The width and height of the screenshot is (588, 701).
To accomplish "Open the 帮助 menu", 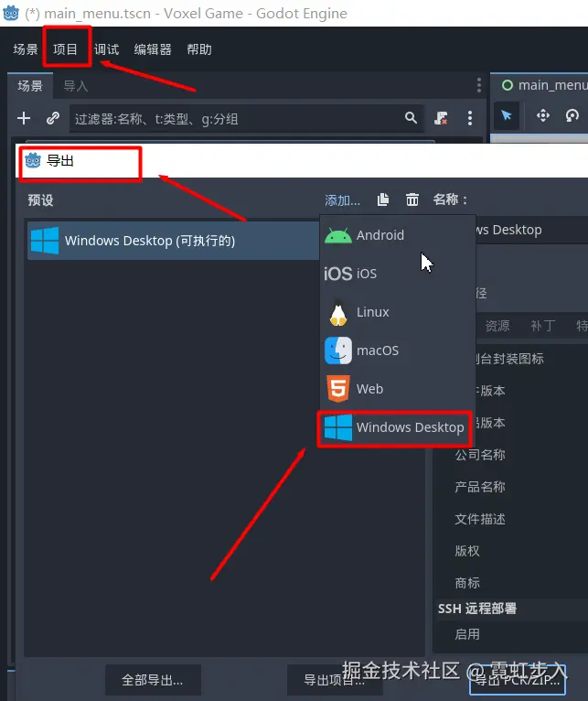I will [x=199, y=49].
